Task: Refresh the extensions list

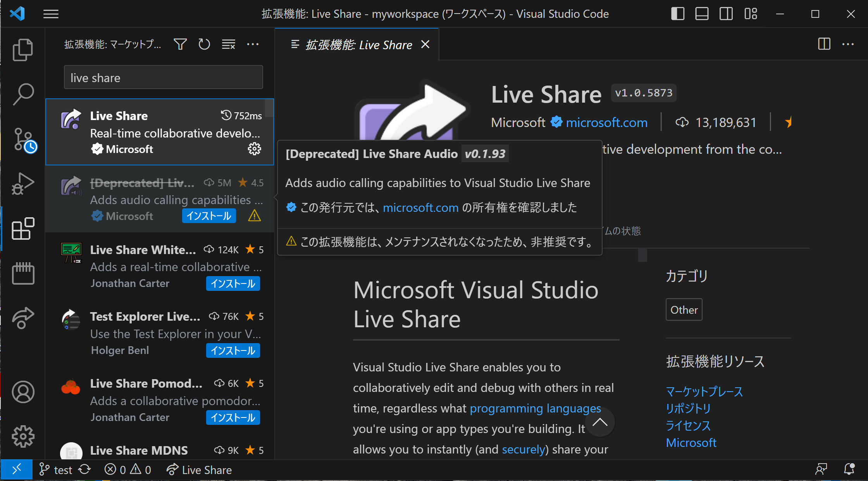Action: click(x=204, y=45)
